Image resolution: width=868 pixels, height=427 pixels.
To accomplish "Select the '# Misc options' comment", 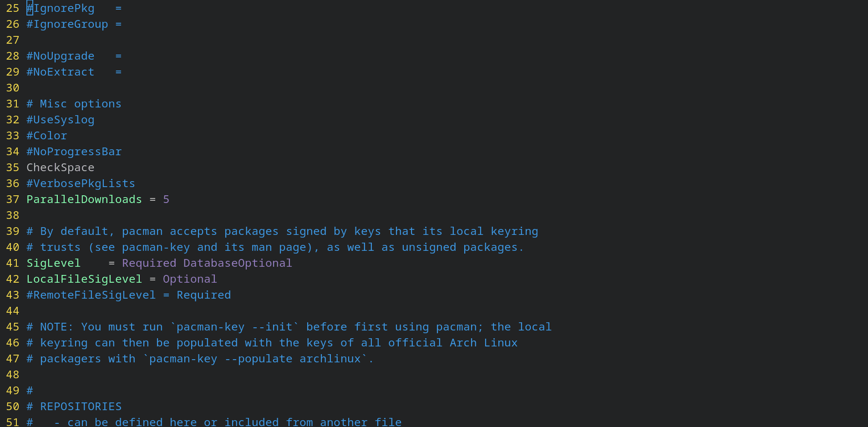I will pyautogui.click(x=74, y=104).
